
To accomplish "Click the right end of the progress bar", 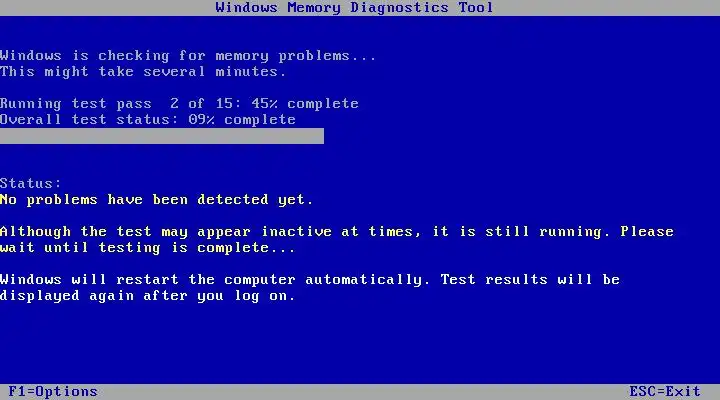I will 320,136.
